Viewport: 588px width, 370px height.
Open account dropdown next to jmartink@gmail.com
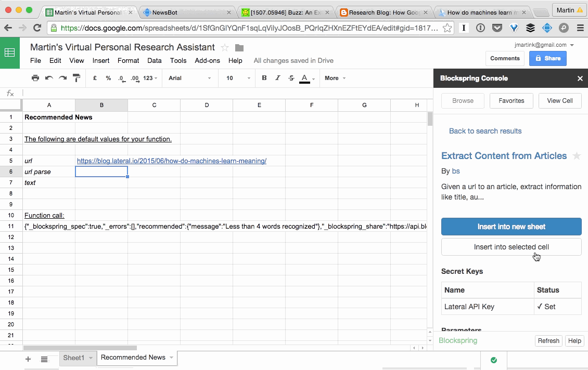(572, 45)
